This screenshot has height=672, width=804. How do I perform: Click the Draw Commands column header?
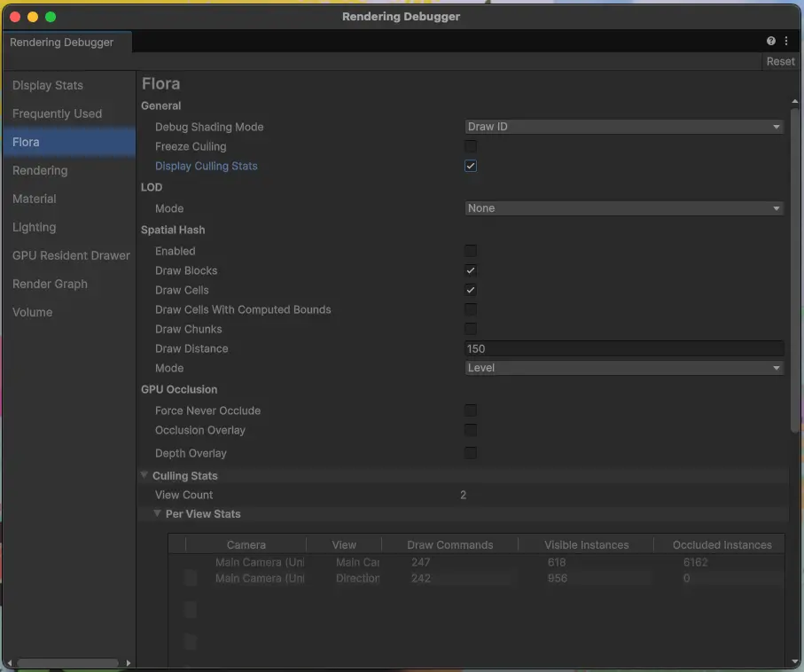(x=450, y=545)
